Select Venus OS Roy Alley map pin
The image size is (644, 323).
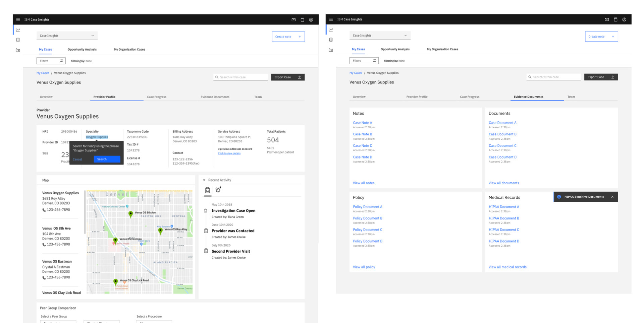point(160,231)
